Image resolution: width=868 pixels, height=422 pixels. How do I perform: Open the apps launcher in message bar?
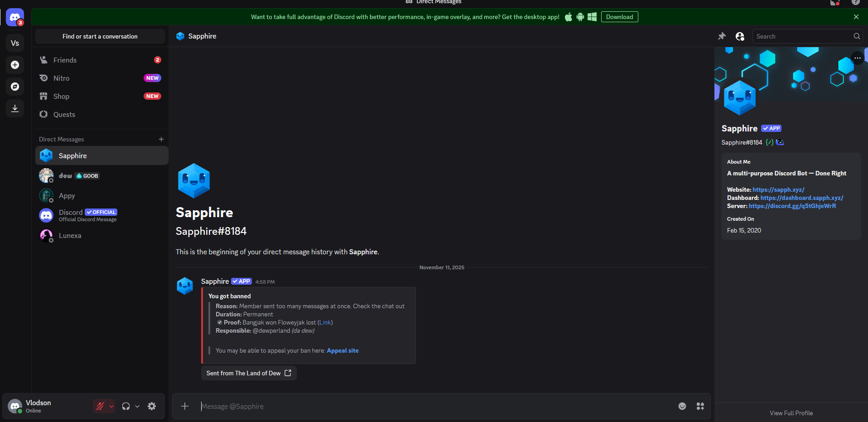(700, 406)
